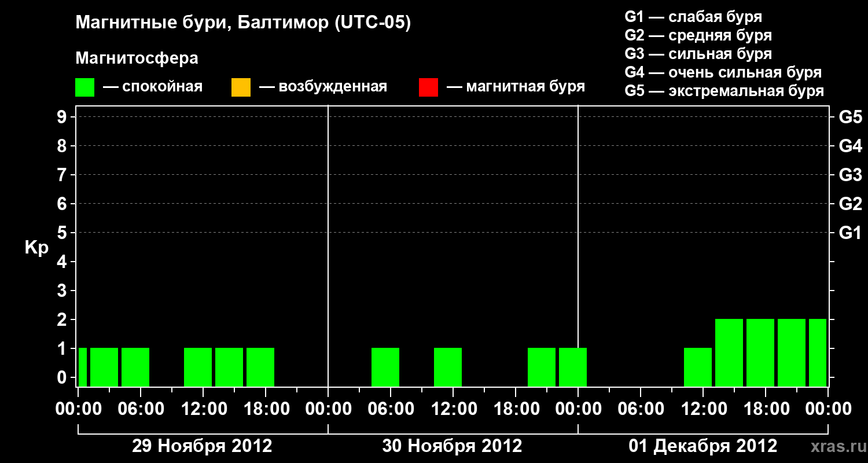The image size is (868, 463).
Task: Click the '— возбужденная' legend label
Action: pyautogui.click(x=323, y=87)
